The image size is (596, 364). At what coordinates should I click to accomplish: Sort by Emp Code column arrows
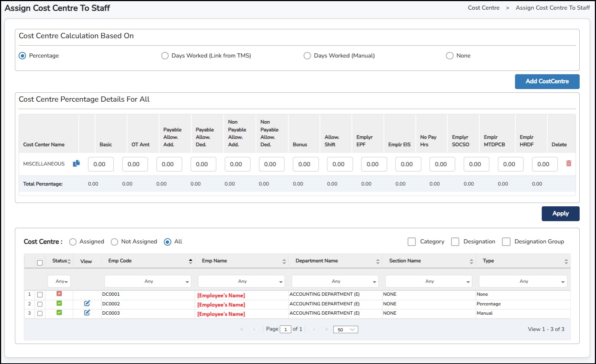[190, 261]
